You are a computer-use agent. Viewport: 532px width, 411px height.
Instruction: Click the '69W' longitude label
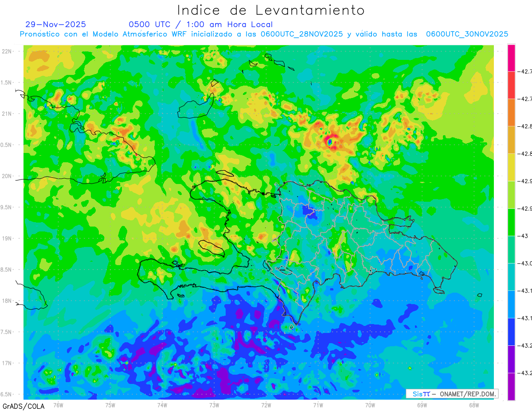[x=422, y=405]
